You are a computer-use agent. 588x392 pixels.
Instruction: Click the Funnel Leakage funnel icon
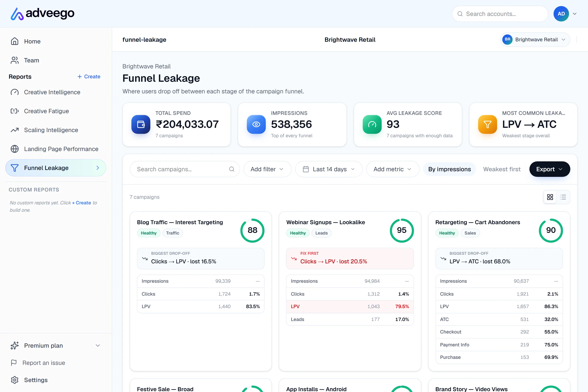[14, 168]
